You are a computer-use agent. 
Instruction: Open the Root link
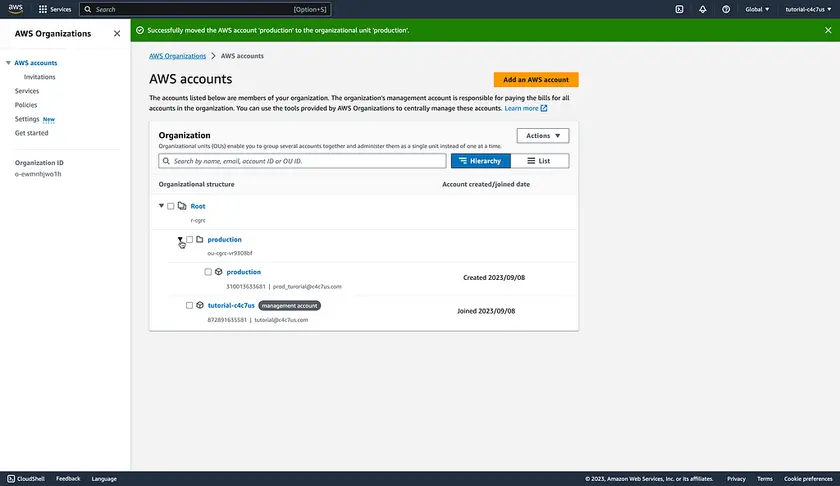pyautogui.click(x=198, y=206)
